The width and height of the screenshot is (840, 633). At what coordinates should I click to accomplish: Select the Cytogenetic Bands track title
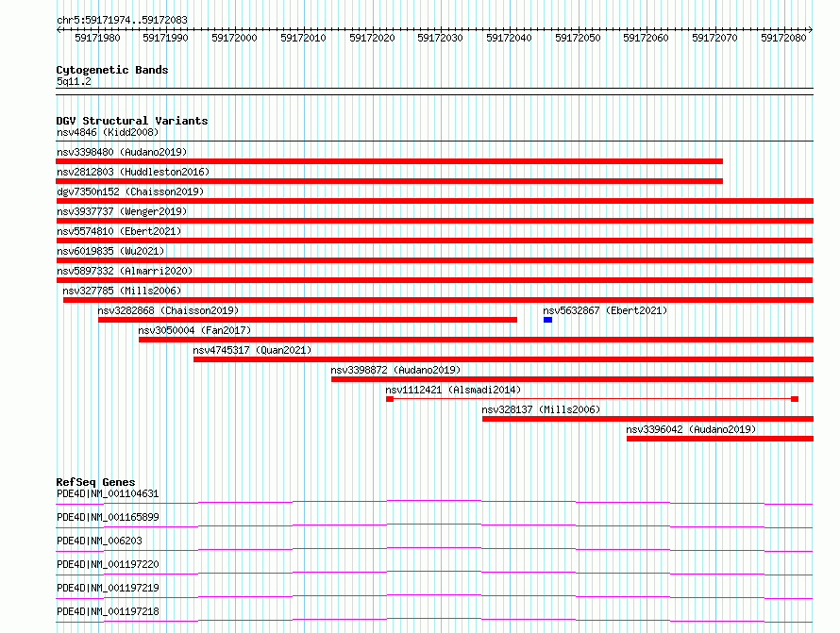pyautogui.click(x=112, y=70)
